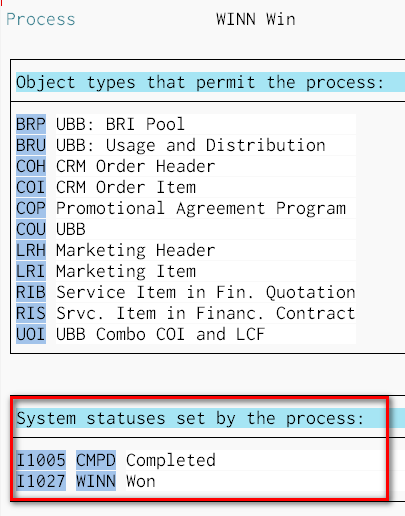Click the COU object type code

(31, 229)
